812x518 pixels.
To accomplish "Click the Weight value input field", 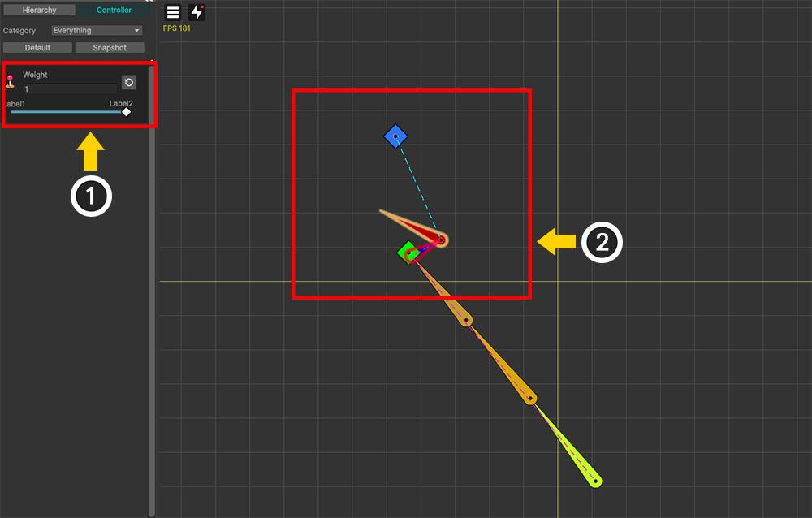I will coord(69,88).
